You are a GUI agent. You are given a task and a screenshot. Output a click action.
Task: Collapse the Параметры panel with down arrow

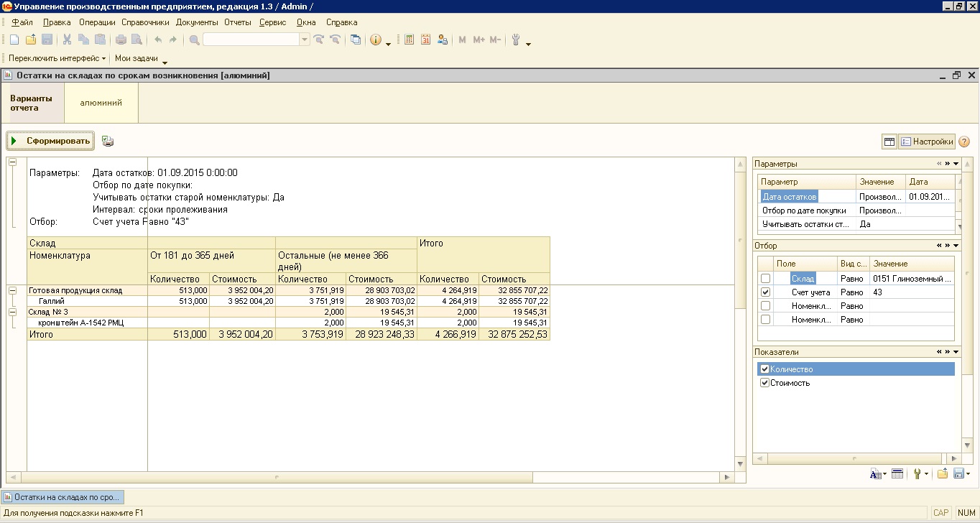coord(956,164)
